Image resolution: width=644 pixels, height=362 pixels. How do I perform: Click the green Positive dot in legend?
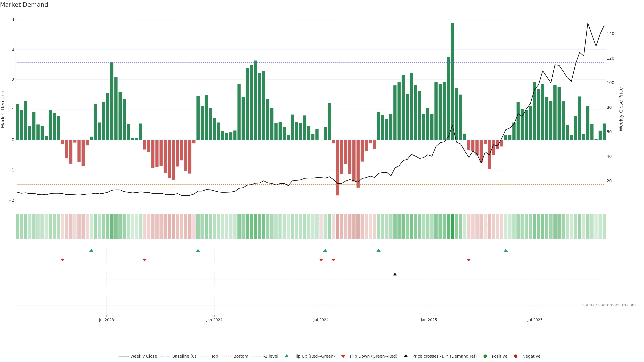tap(485, 356)
